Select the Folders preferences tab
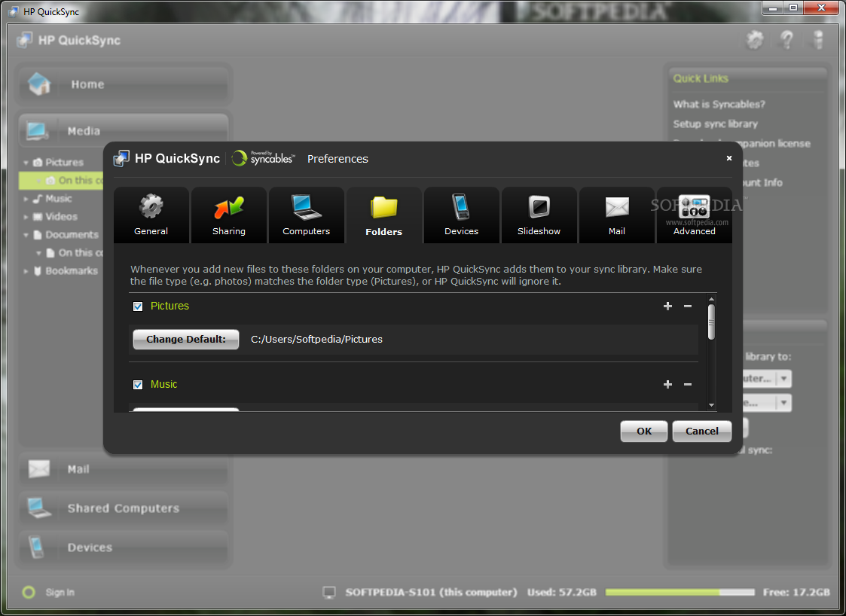Viewport: 846px width, 616px height. click(x=383, y=215)
